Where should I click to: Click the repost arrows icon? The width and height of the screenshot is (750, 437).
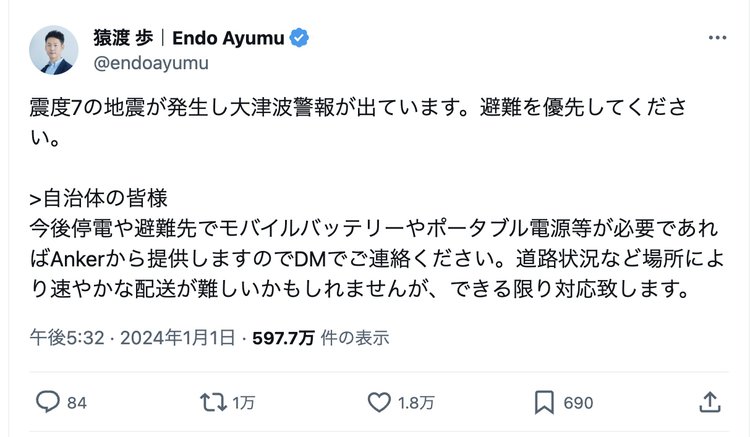[x=211, y=402]
